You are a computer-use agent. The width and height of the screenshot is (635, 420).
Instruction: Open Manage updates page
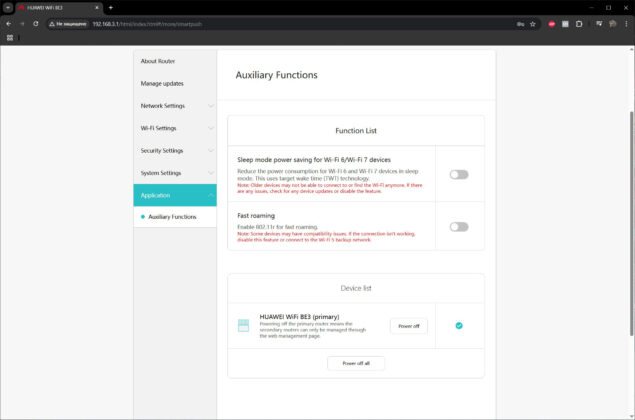[x=175, y=83]
